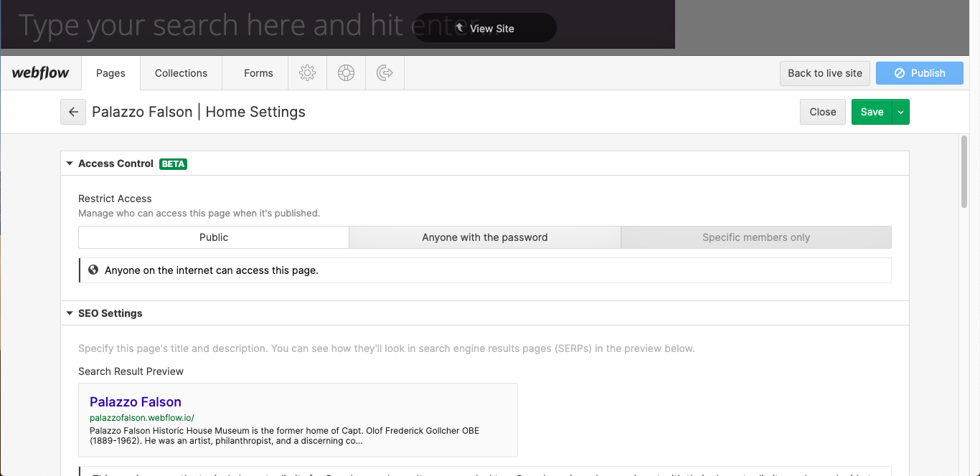Click the palazzofalson.webflow.io URL in preview

click(x=142, y=418)
